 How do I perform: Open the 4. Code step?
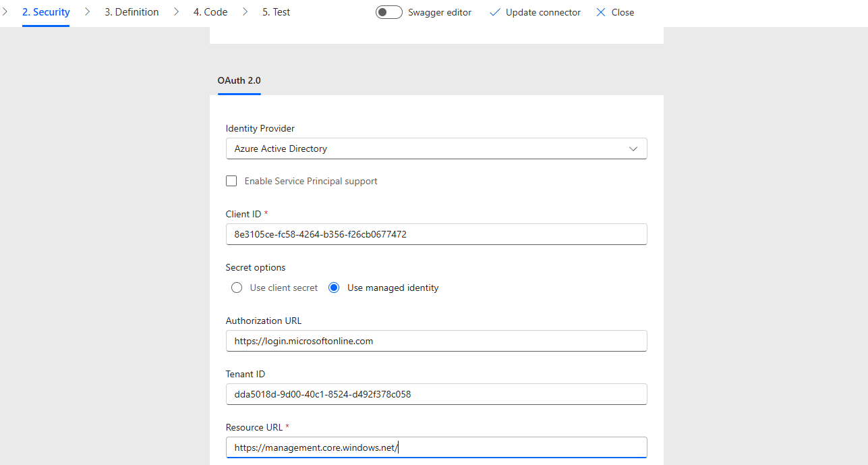[210, 12]
